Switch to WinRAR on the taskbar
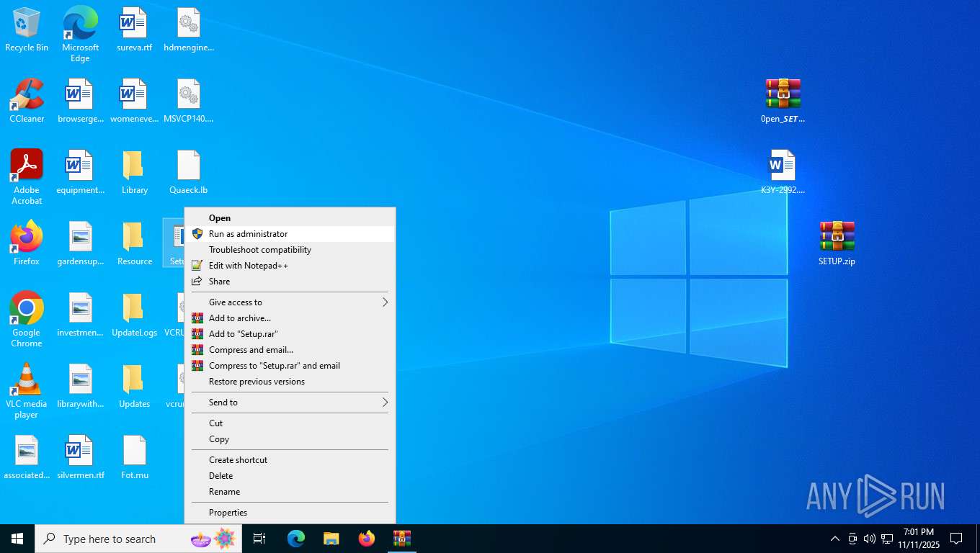Screen dimensions: 980x553 (402, 539)
